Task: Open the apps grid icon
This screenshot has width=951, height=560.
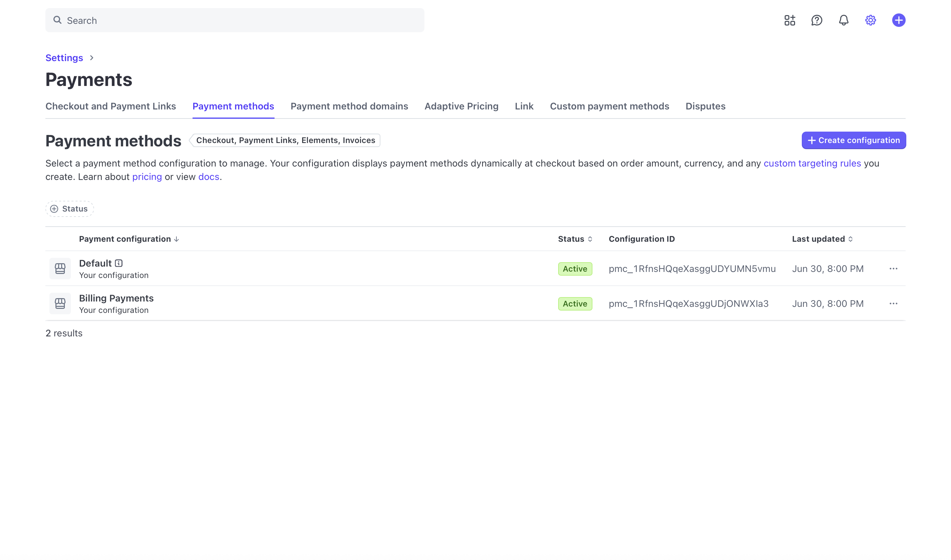Action: click(789, 20)
